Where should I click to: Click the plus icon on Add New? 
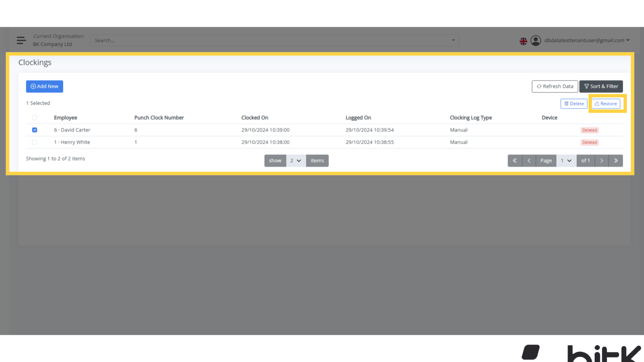tap(33, 86)
